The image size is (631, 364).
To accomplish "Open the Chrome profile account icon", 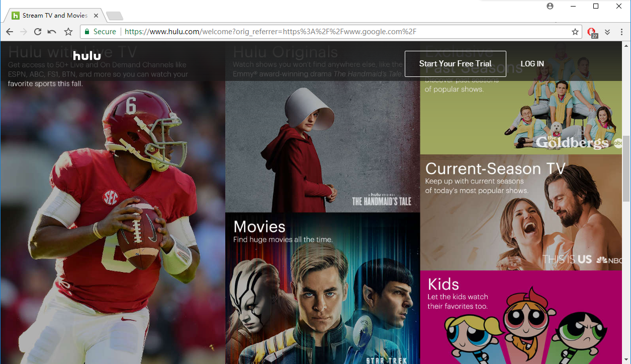I will (x=550, y=6).
